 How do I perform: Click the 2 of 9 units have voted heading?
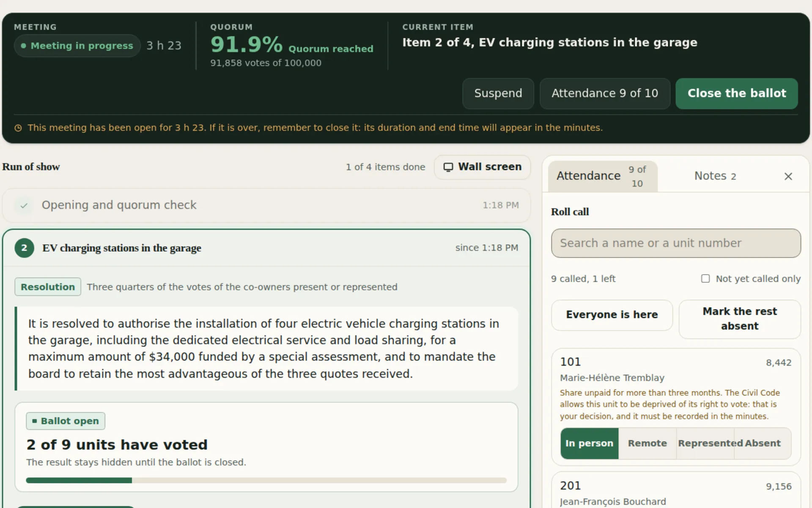click(117, 445)
